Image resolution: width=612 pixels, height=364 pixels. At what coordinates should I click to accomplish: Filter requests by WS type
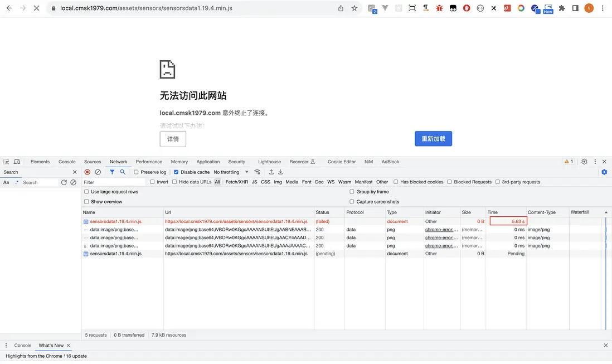tap(331, 182)
